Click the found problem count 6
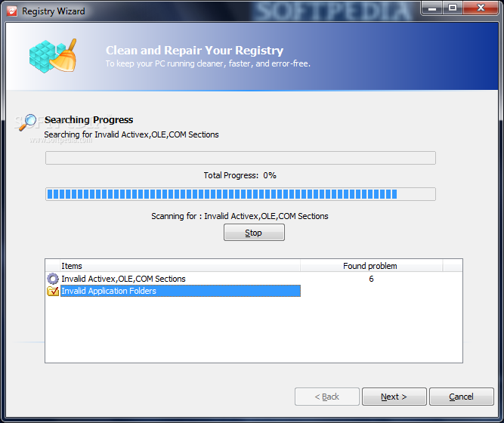Image resolution: width=504 pixels, height=423 pixels. pyautogui.click(x=371, y=279)
